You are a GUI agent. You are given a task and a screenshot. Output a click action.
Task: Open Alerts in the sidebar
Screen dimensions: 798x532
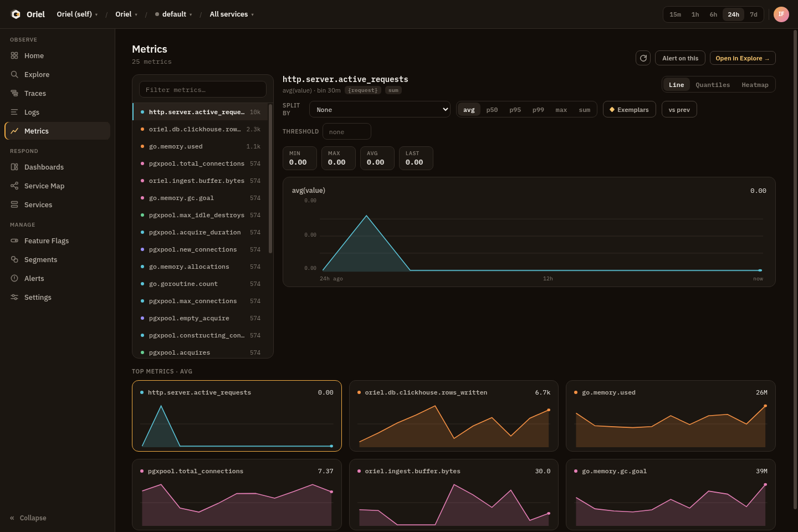57,278
